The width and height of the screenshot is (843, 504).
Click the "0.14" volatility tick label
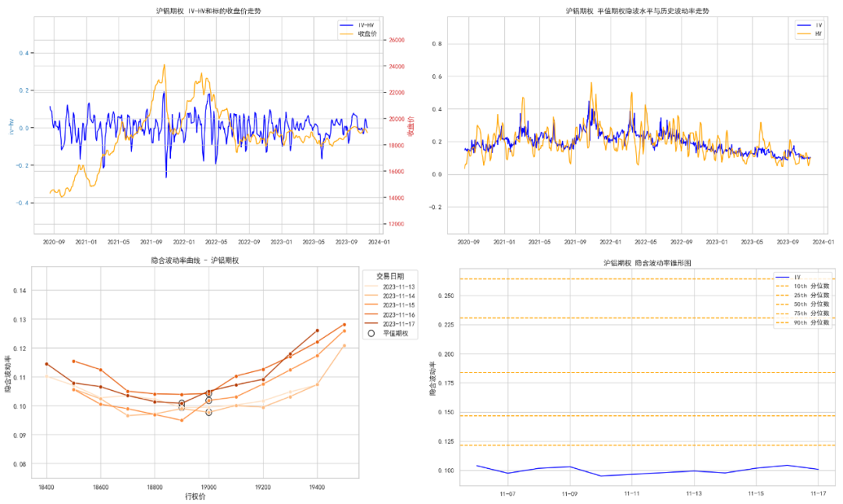coord(20,291)
